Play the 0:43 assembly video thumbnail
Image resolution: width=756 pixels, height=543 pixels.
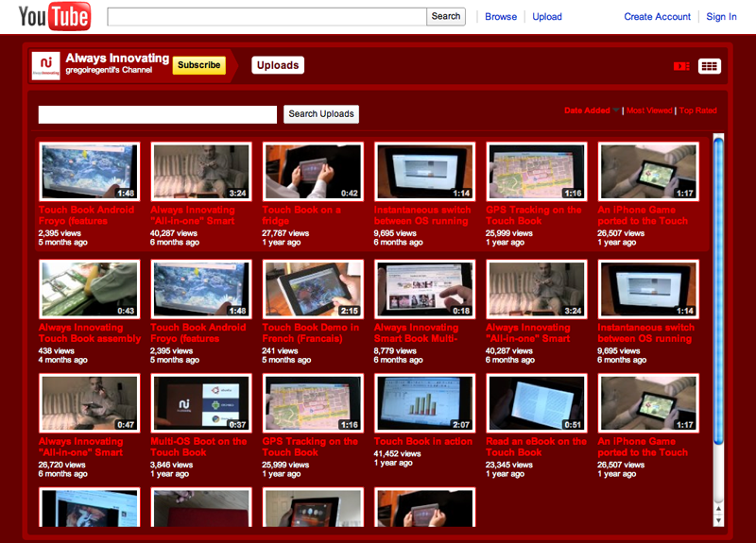pyautogui.click(x=89, y=289)
